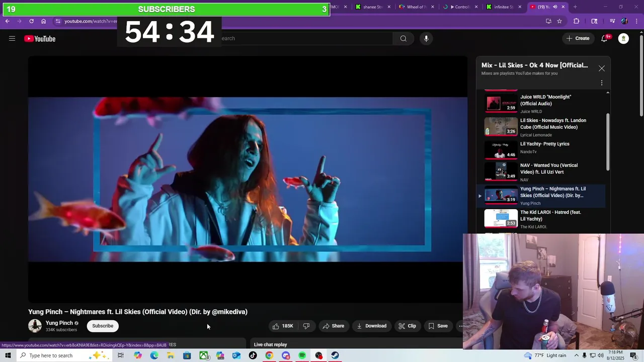Open the volume system tray icon
This screenshot has width=644, height=362.
pyautogui.click(x=601, y=355)
